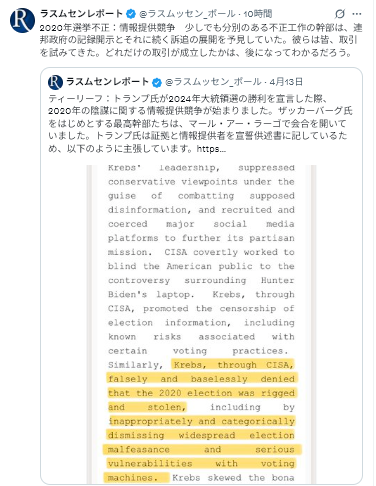This screenshot has height=486, width=376.
Task: Open the Grok slashed-circle icon on the post
Action: pyautogui.click(x=339, y=14)
